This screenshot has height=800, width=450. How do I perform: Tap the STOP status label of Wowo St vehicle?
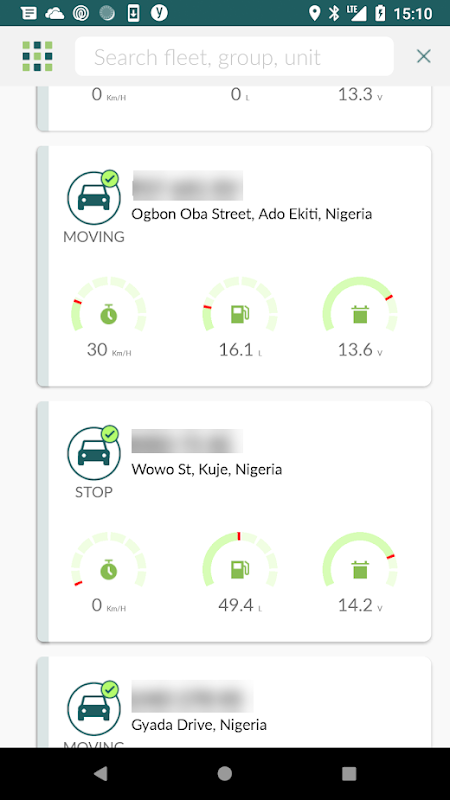94,492
